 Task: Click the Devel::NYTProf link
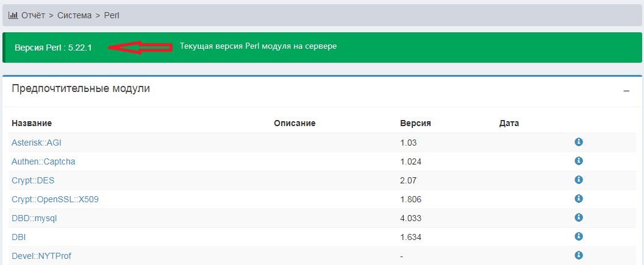point(41,256)
